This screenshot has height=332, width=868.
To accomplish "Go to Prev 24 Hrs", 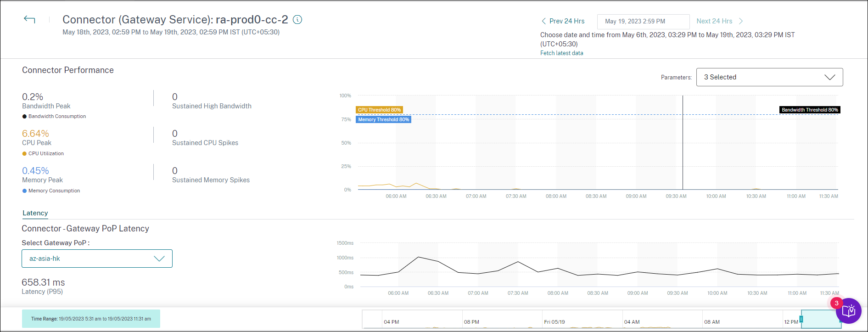I will click(567, 21).
